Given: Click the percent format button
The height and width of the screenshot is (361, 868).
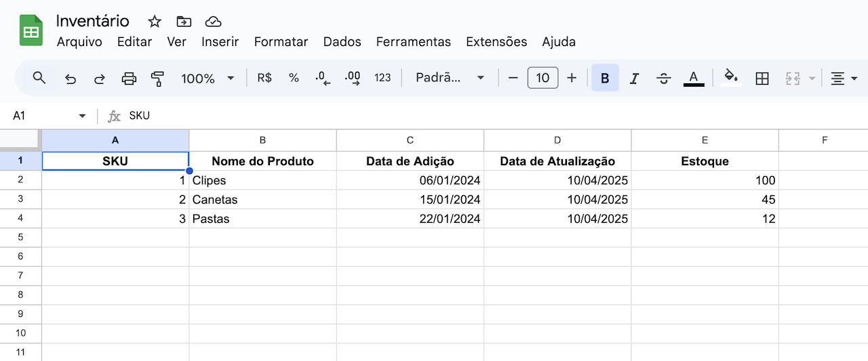Looking at the screenshot, I should tap(294, 79).
